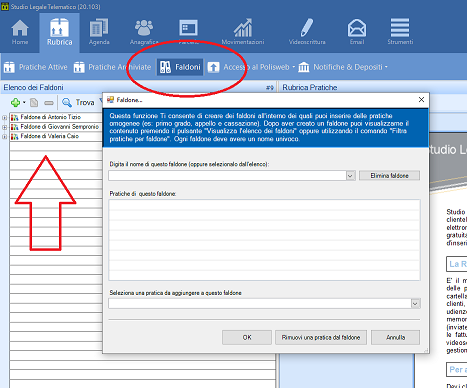The height and width of the screenshot is (388, 467).
Task: Open the Movimentazioni chart icon
Action: 243,28
